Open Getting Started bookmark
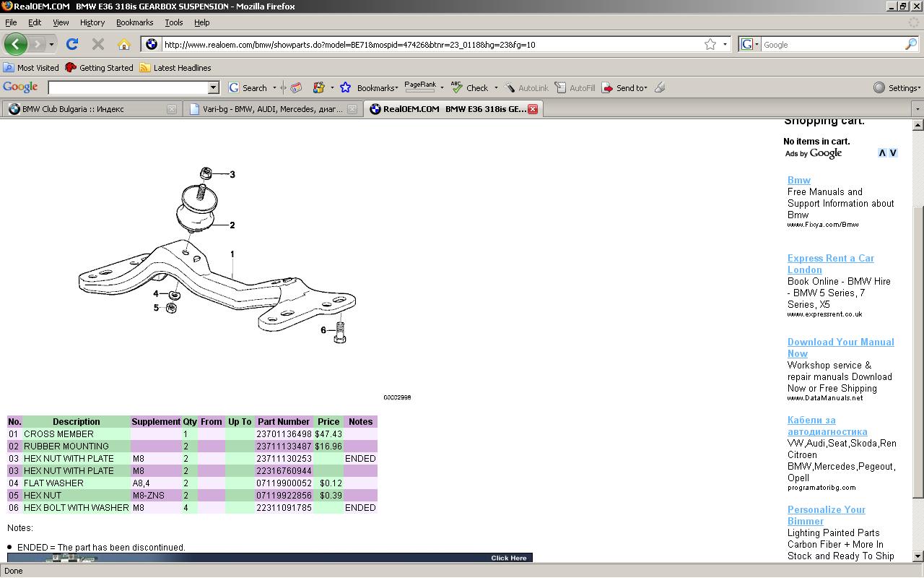The image size is (924, 578). (100, 68)
